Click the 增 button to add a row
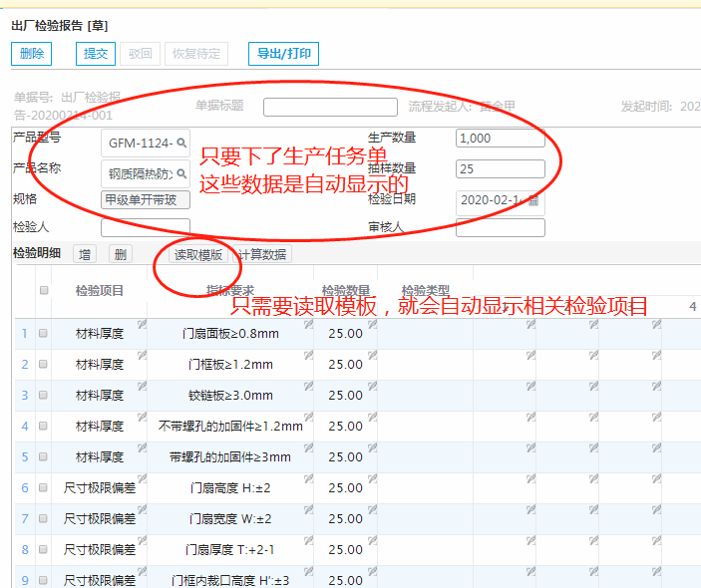Viewport: 701px width, 588px height. point(85,254)
